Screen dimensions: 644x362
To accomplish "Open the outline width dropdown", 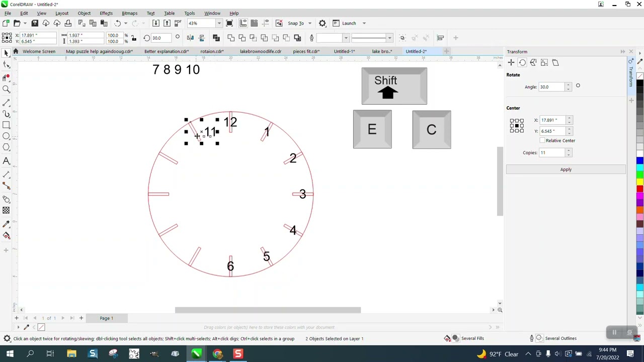I will point(346,38).
